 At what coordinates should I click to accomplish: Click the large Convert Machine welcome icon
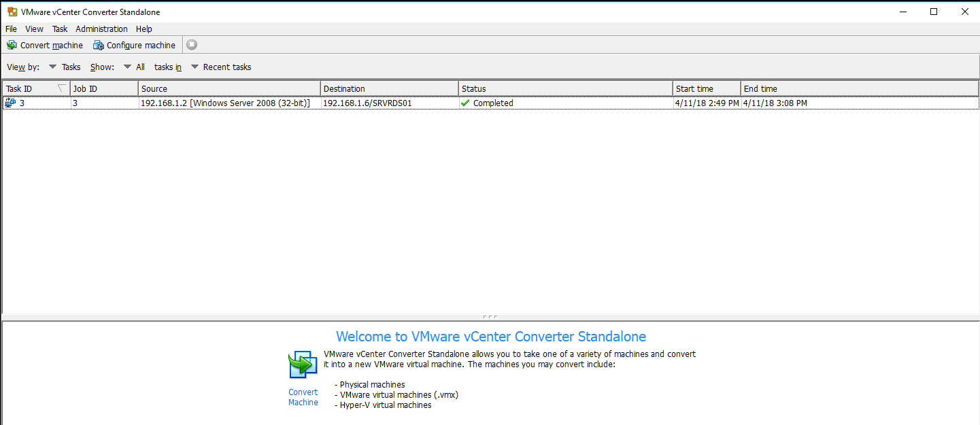[303, 365]
